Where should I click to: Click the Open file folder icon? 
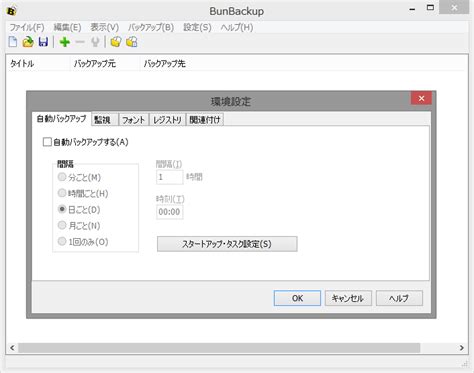pos(28,42)
